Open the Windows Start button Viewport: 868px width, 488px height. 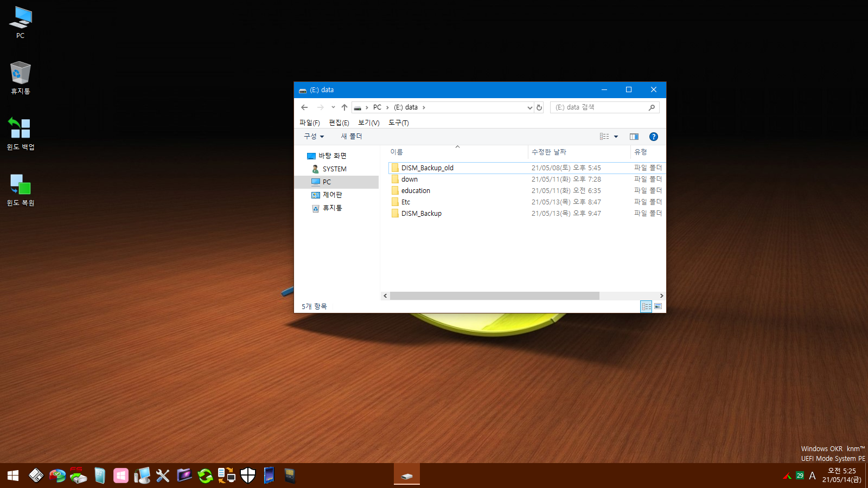pos(13,476)
